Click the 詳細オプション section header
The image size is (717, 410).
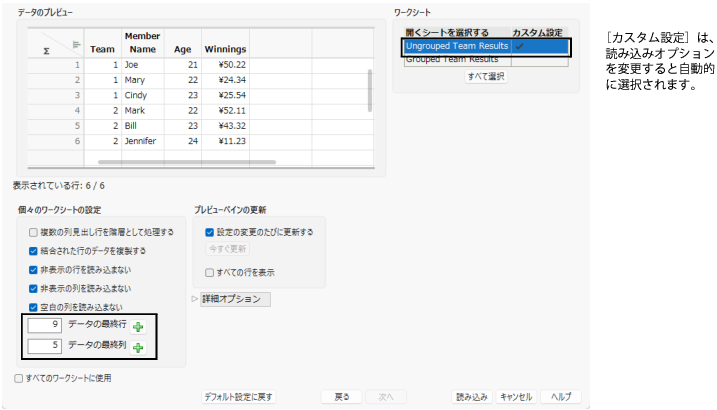[235, 299]
